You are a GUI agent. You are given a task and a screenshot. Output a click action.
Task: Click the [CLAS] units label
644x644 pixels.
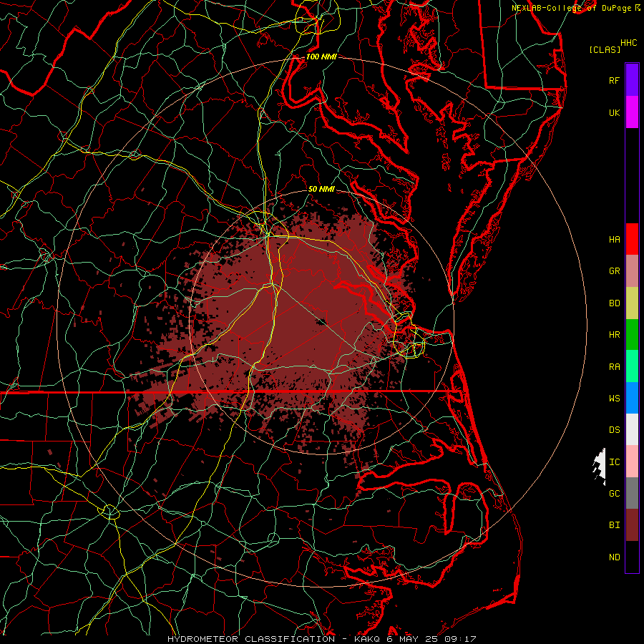pyautogui.click(x=605, y=49)
